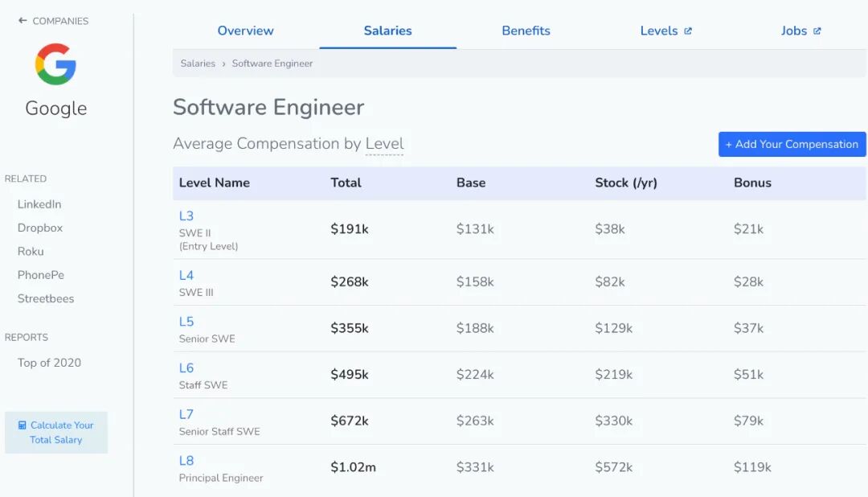
Task: Select the Salaries tab
Action: pos(387,31)
